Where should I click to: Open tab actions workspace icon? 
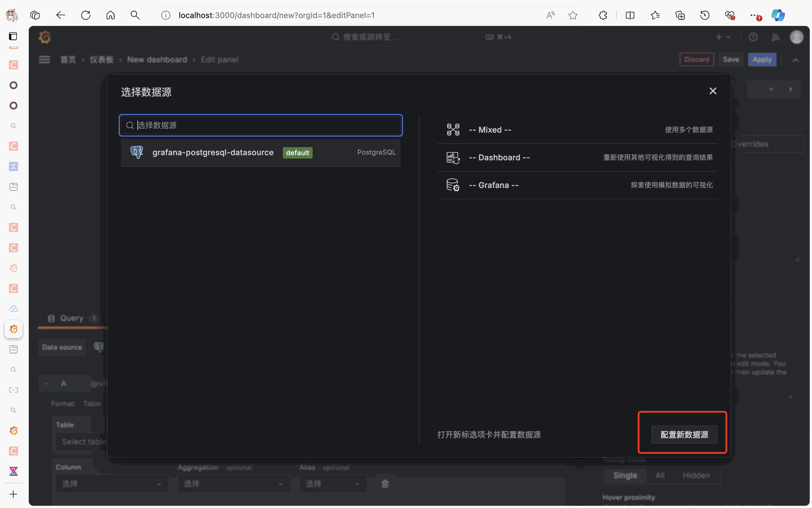click(35, 15)
